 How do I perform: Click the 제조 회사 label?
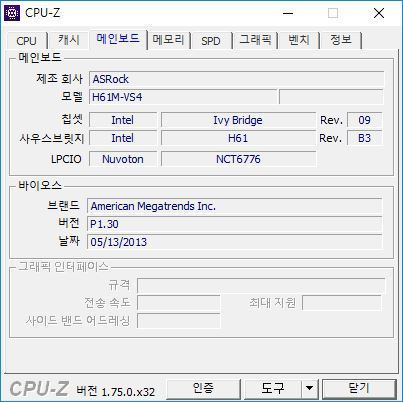(x=59, y=79)
